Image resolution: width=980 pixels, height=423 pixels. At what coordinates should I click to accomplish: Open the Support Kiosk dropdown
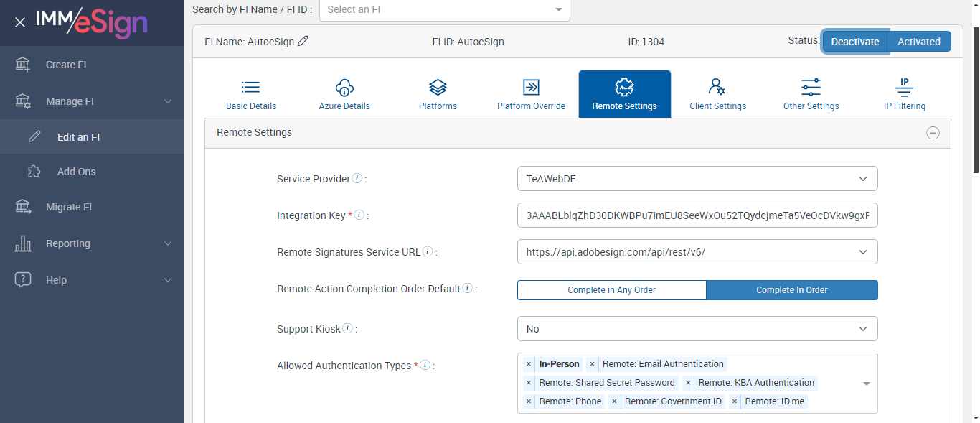[x=697, y=329]
